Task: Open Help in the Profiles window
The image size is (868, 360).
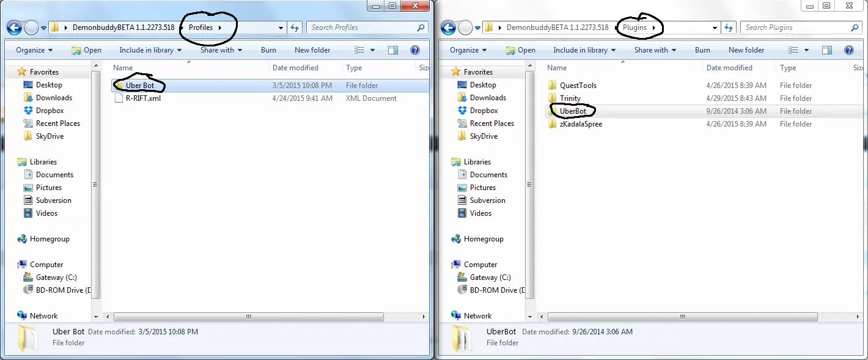Action: coord(414,50)
